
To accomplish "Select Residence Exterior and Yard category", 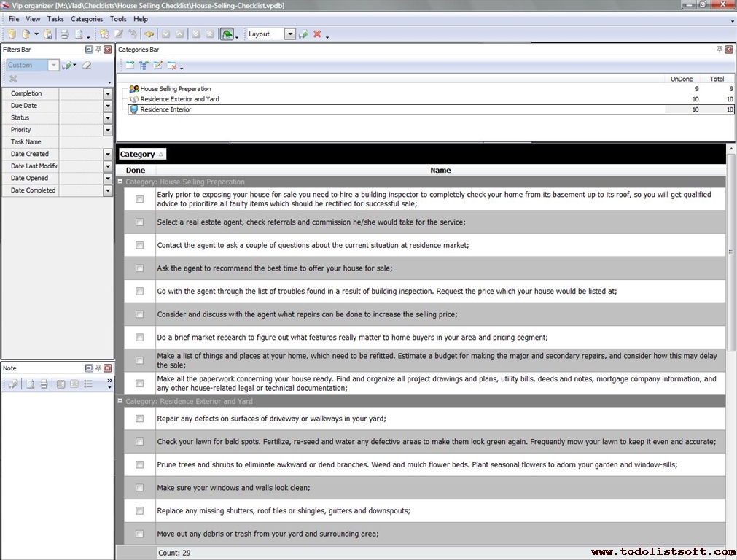I will pyautogui.click(x=179, y=99).
